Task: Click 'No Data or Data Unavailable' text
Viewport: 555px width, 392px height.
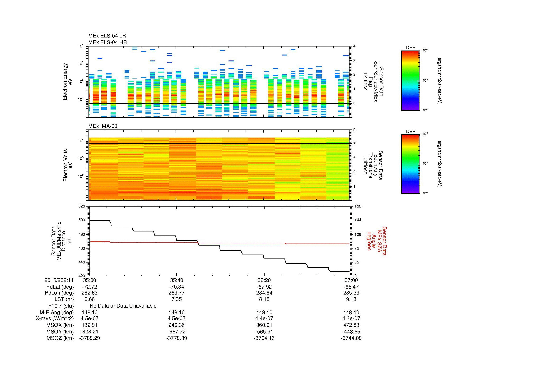Action: click(x=123, y=306)
